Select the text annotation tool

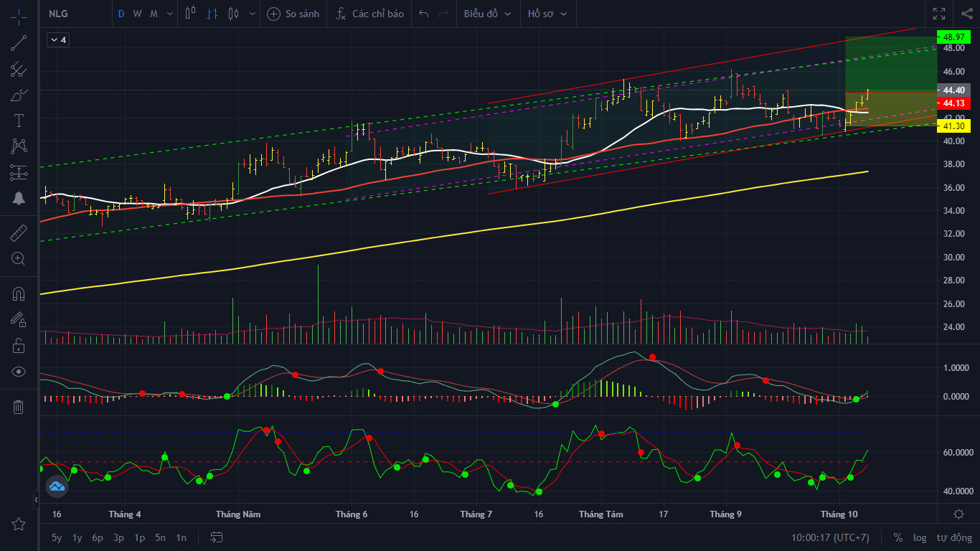[x=19, y=120]
